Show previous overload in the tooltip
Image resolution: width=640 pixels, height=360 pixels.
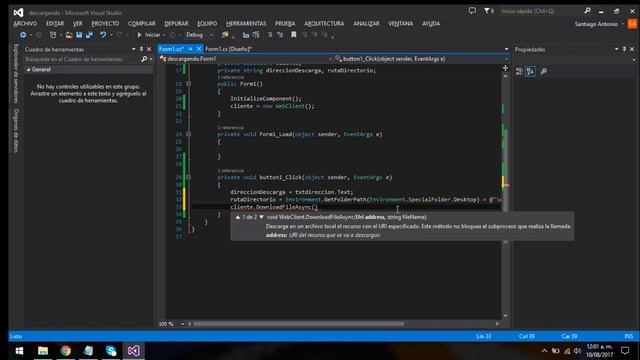click(x=238, y=217)
